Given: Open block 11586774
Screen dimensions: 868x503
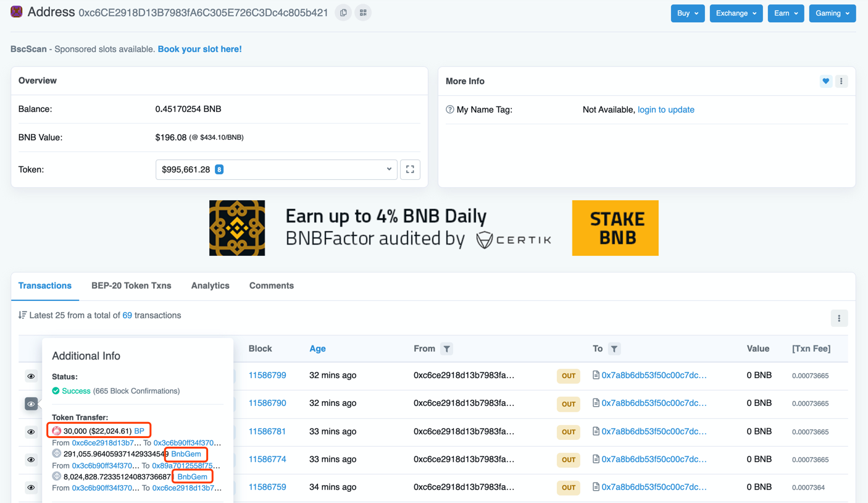Looking at the screenshot, I should pos(267,459).
